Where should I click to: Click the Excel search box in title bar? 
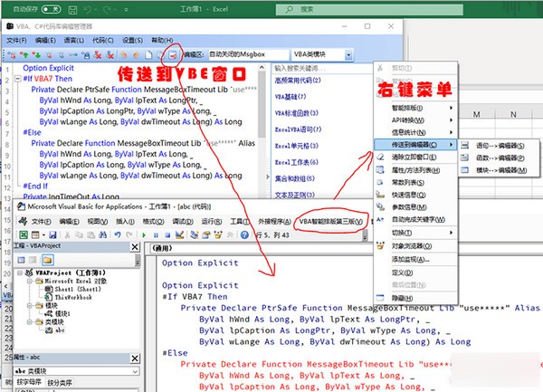(x=369, y=10)
